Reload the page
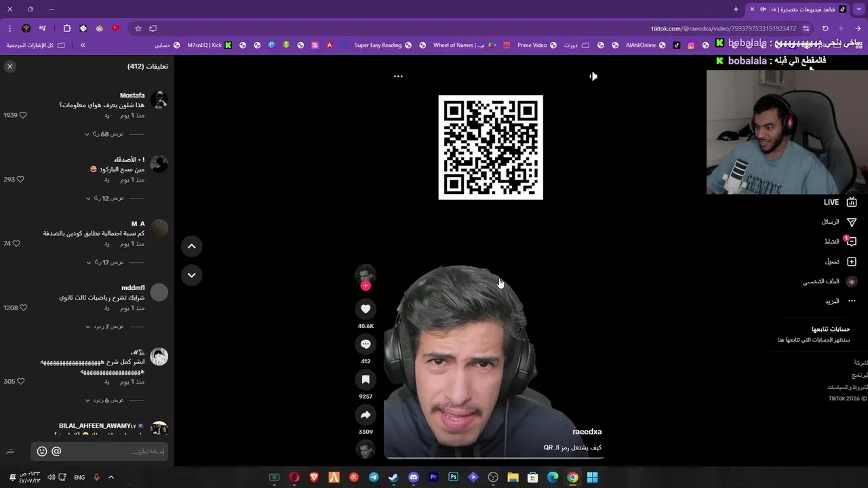This screenshot has width=868, height=488. tap(825, 28)
